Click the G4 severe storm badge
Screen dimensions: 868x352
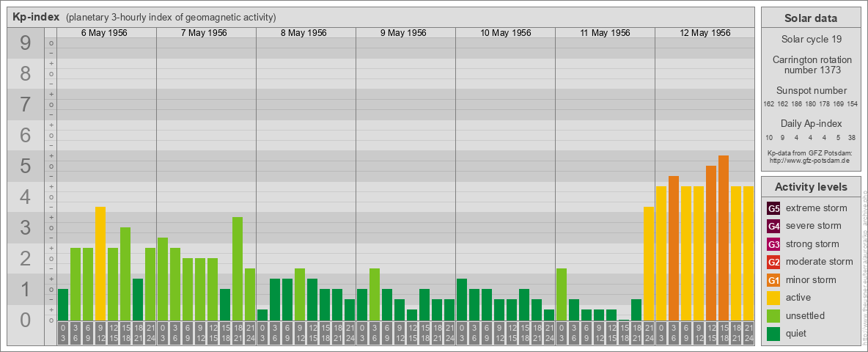click(773, 227)
